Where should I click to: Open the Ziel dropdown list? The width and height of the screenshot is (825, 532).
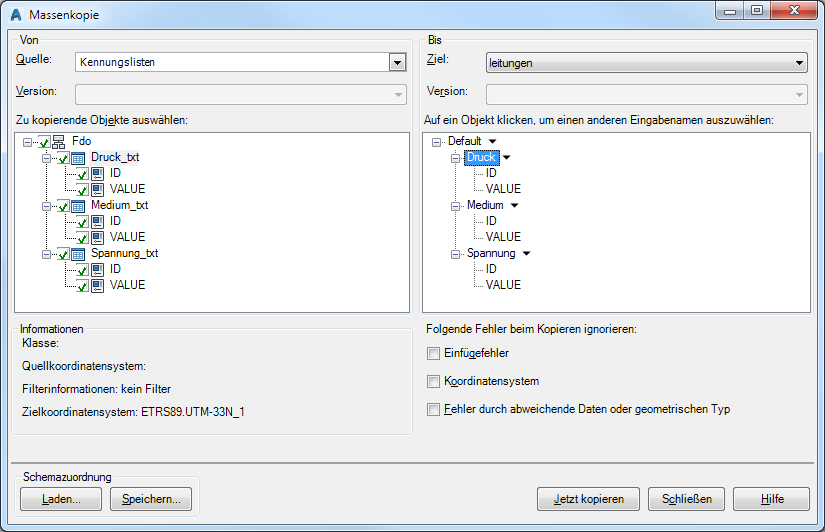pyautogui.click(x=798, y=62)
